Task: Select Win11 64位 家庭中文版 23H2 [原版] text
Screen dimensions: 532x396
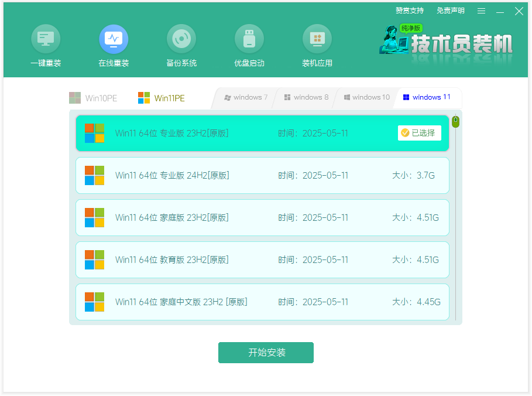Action: coord(181,302)
